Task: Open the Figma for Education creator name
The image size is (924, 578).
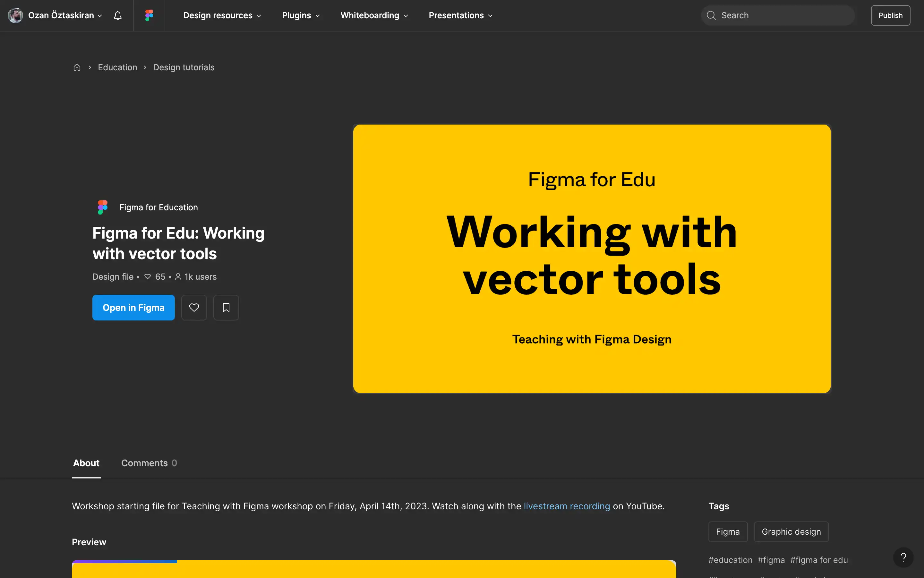Action: [x=158, y=207]
